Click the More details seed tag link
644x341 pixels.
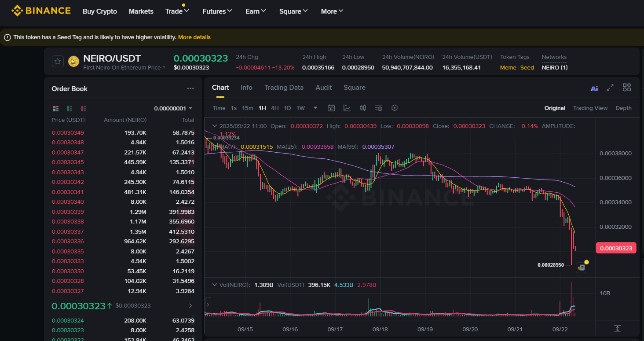[194, 37]
